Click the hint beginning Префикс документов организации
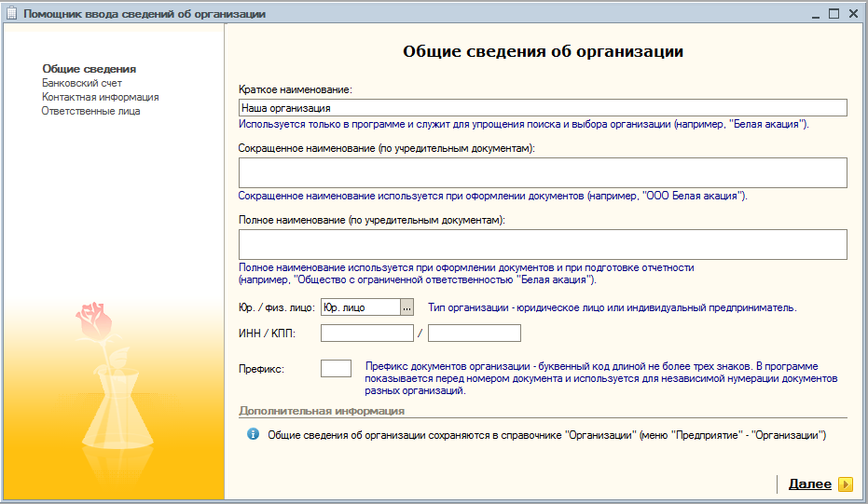The width and height of the screenshot is (868, 504). (601, 378)
